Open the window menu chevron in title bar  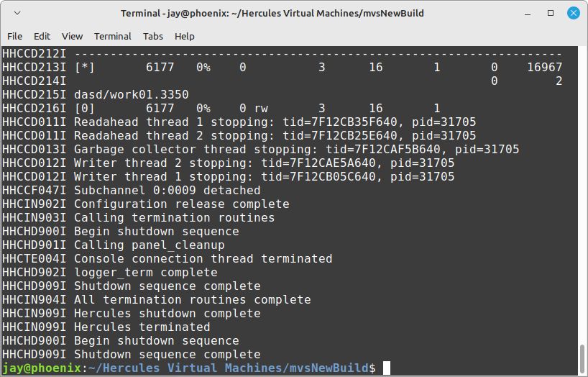click(x=17, y=13)
